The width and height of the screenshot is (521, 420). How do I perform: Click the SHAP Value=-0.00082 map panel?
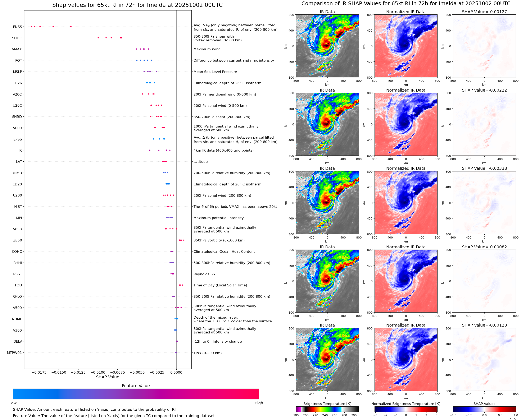pos(484,281)
